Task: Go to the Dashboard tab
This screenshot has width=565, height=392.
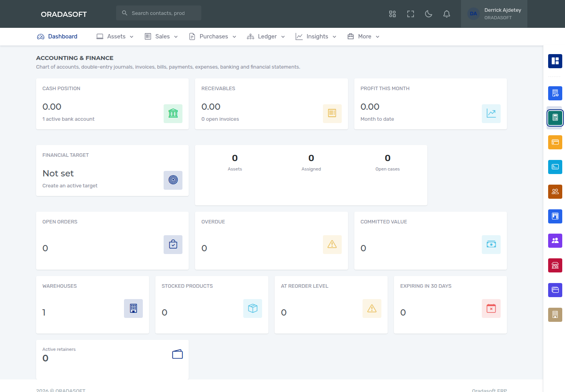Action: 57,36
